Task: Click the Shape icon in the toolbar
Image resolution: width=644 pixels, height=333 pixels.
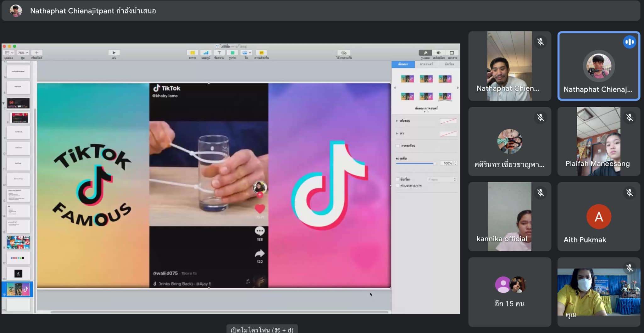Action: pos(232,53)
